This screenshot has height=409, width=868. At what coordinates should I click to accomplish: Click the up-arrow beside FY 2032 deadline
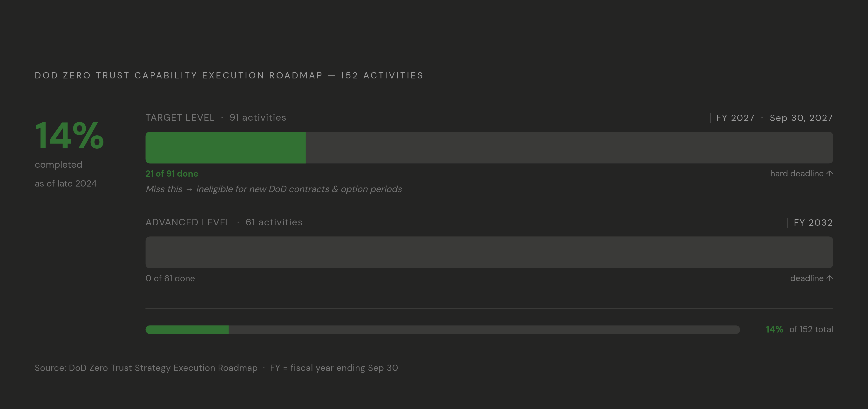[830, 278]
